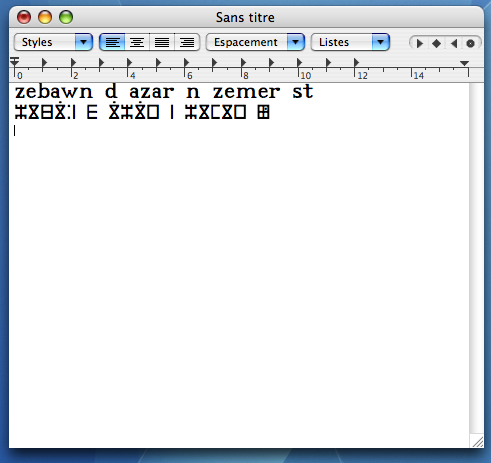Click tab stop at ruler mark 8
491x463 pixels.
[243, 62]
